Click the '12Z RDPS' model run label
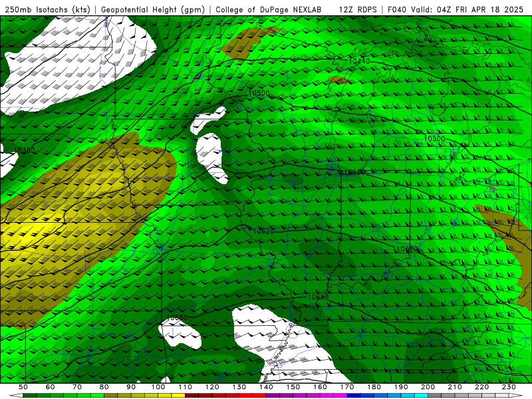The image size is (532, 399). (358, 9)
